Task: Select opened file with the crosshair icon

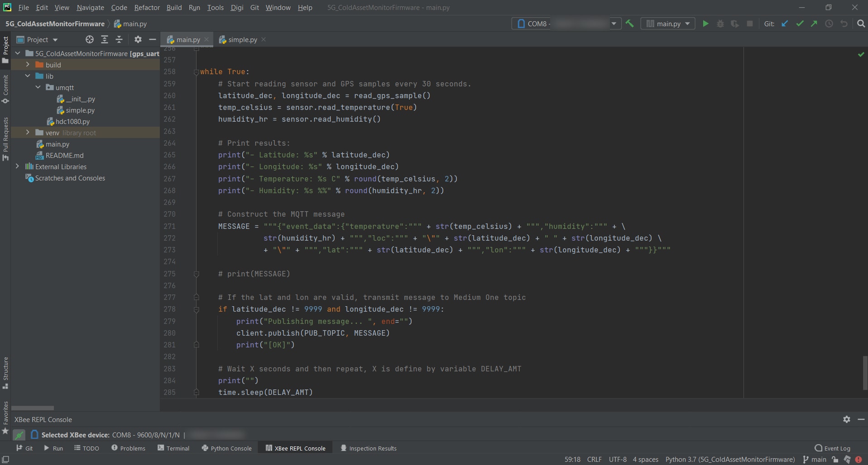Action: (89, 39)
